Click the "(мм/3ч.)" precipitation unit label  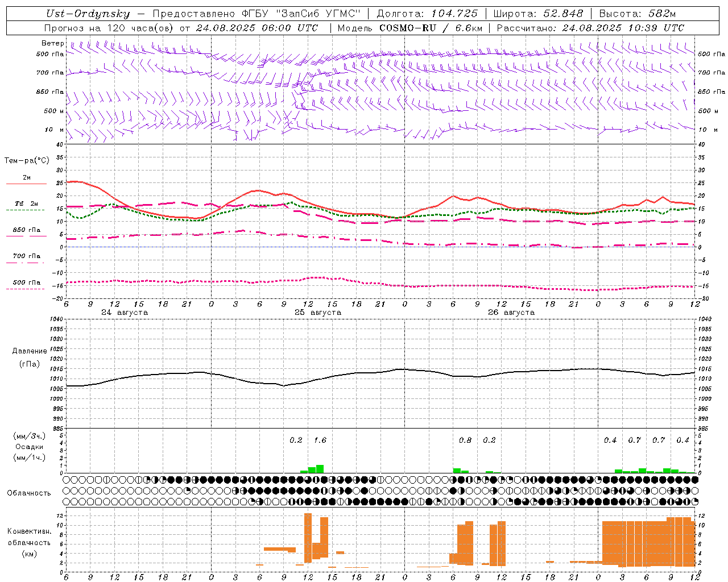[x=30, y=436]
